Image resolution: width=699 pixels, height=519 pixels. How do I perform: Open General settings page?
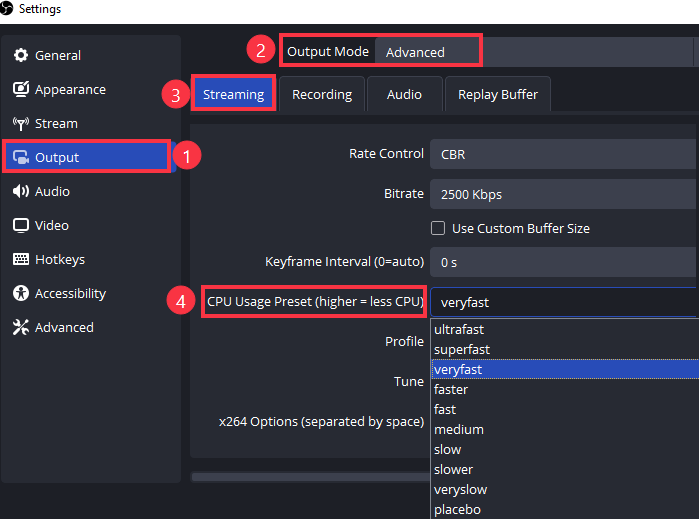point(90,55)
